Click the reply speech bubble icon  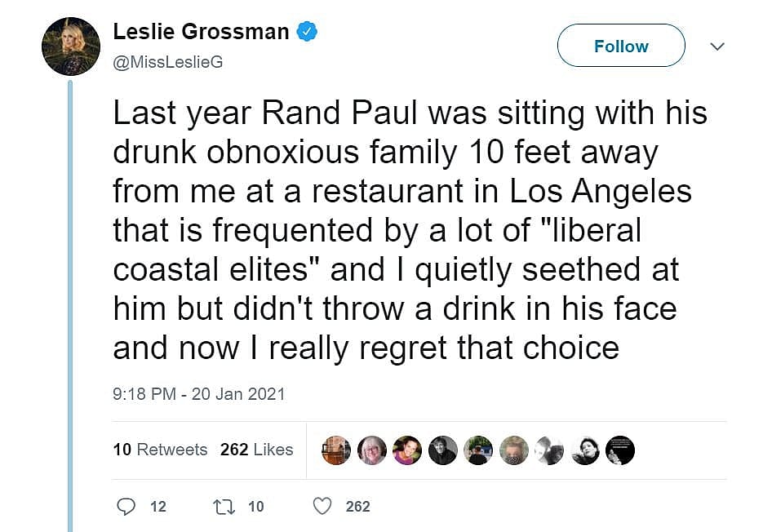(126, 507)
